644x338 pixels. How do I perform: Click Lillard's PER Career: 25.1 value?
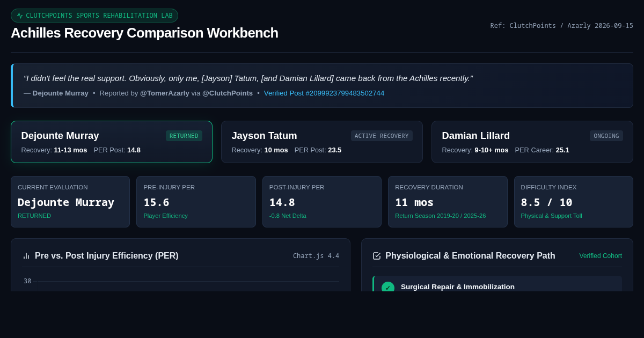(x=542, y=150)
